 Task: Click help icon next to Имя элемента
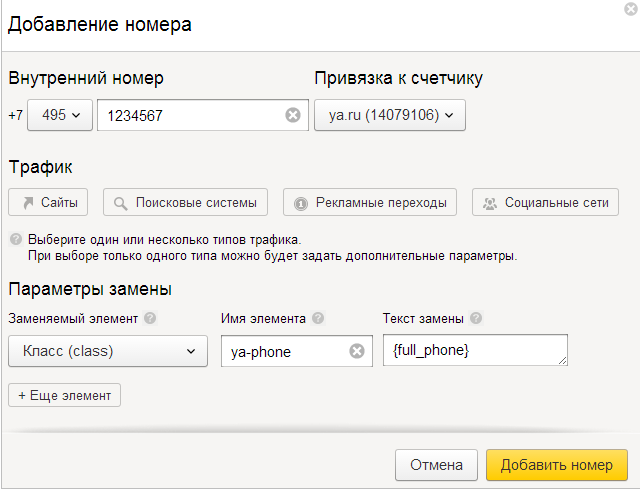318,319
